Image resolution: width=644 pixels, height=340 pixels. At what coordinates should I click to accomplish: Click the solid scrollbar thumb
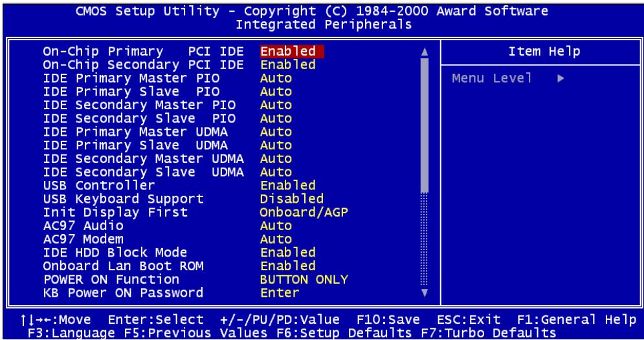pyautogui.click(x=425, y=125)
